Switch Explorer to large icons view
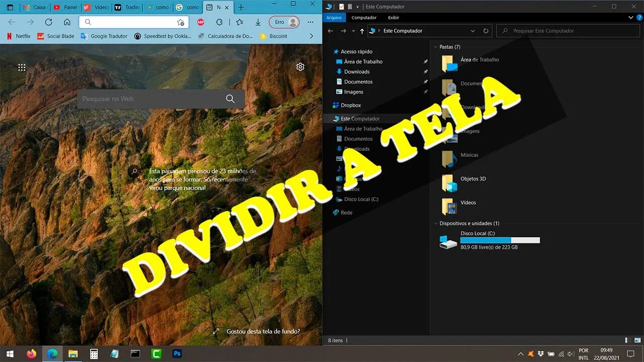The image size is (644, 362). pyautogui.click(x=637, y=340)
